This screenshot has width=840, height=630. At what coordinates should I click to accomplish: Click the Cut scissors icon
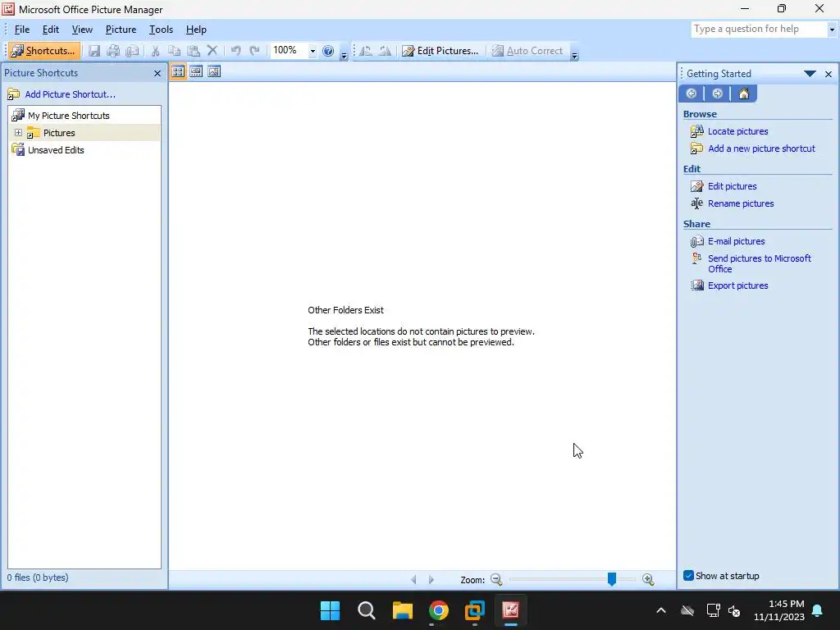pyautogui.click(x=155, y=51)
